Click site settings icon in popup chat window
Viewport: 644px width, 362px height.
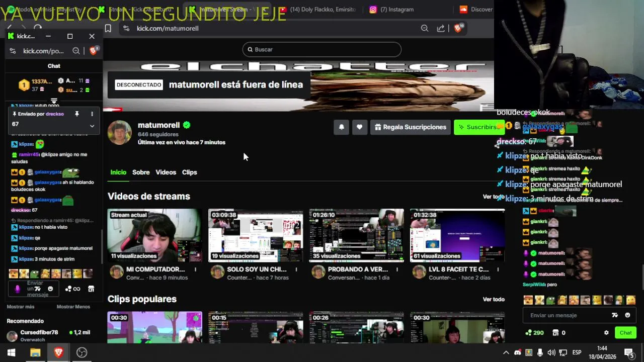tap(13, 51)
